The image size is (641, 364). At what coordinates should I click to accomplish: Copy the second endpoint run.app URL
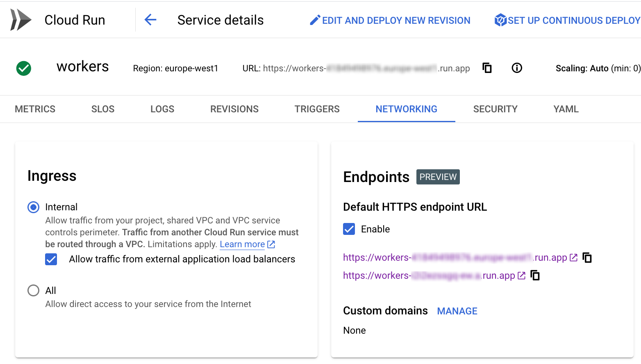pyautogui.click(x=535, y=275)
